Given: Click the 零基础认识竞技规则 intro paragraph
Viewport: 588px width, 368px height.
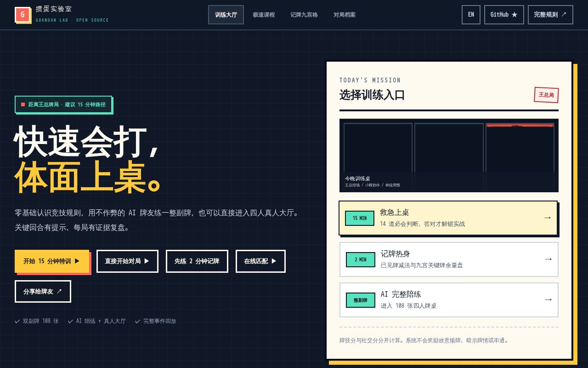Looking at the screenshot, I should coord(158,220).
